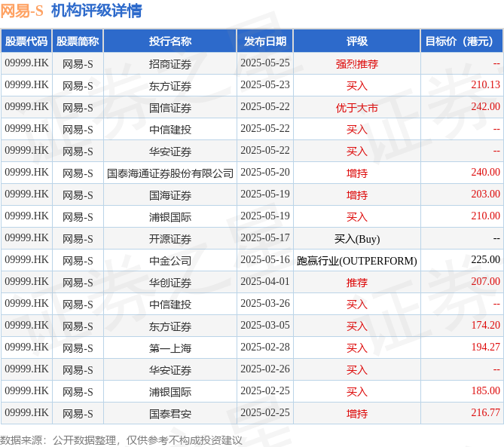This screenshot has width=504, height=447.
Task: Click the 投行名称 column header
Action: (x=170, y=41)
